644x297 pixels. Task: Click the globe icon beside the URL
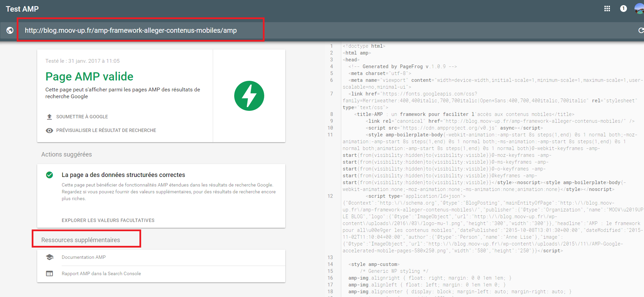click(10, 30)
